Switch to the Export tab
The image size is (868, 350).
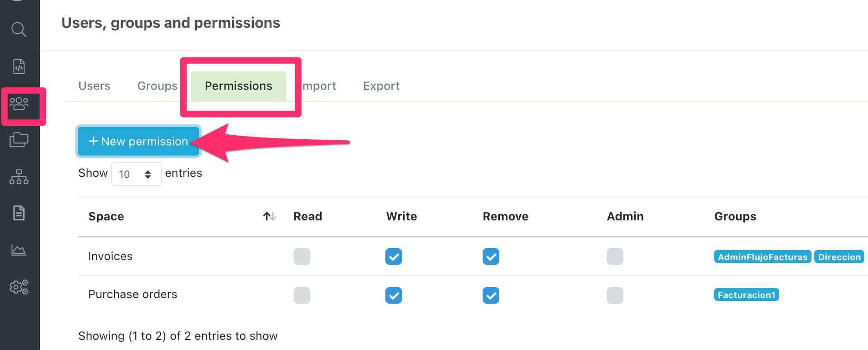coord(381,86)
